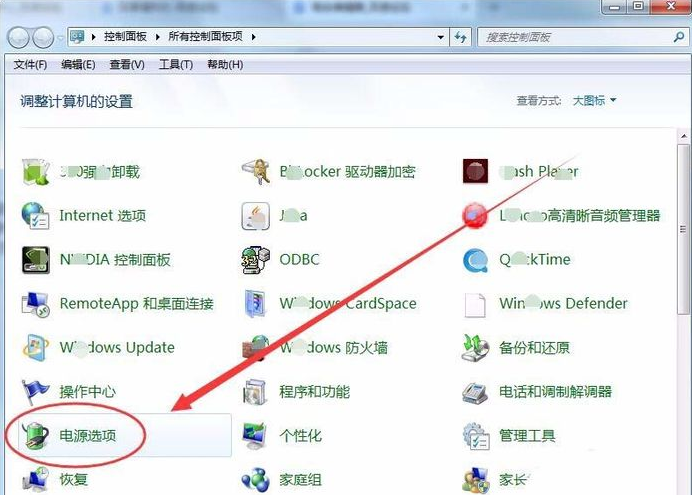Open the 编辑(E) menu
This screenshot has width=692, height=495.
(x=78, y=65)
